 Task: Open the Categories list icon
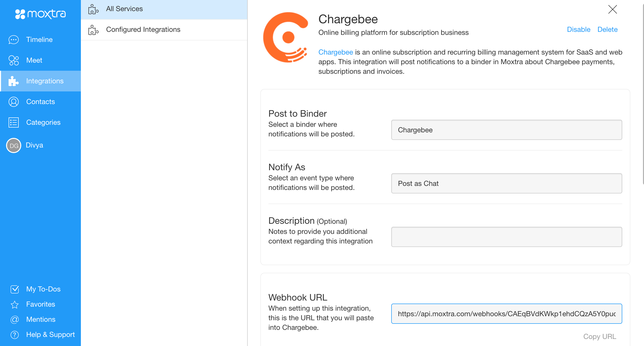click(14, 122)
